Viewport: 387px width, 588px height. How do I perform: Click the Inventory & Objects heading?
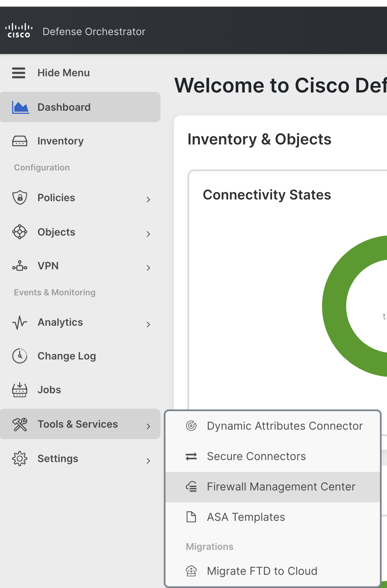point(260,139)
